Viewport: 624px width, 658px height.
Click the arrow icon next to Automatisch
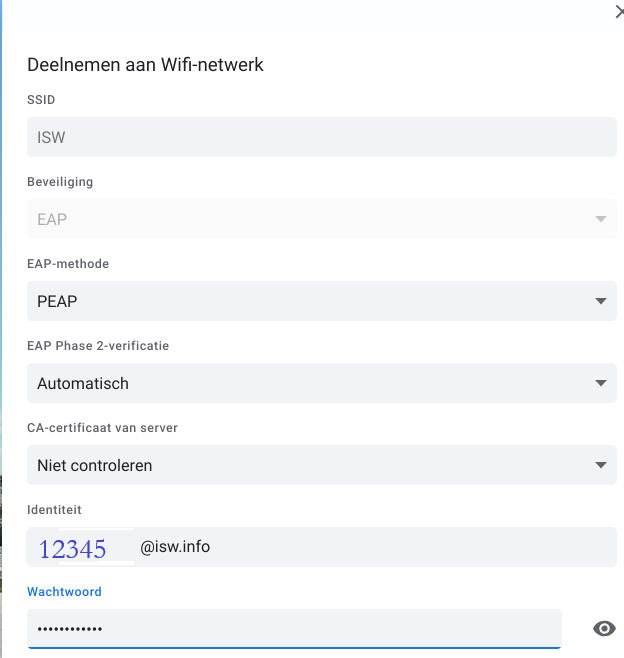(x=601, y=383)
